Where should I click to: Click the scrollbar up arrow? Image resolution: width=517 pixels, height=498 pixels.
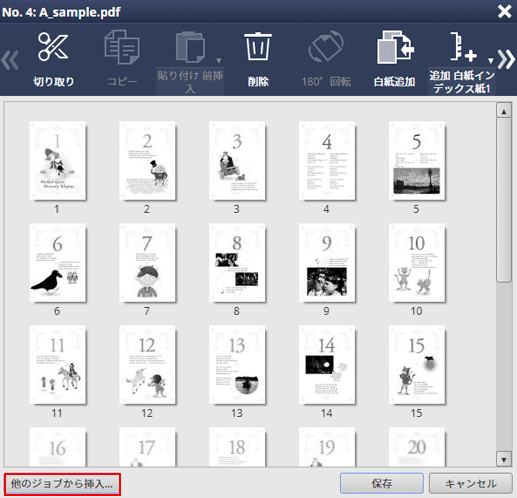[504, 111]
